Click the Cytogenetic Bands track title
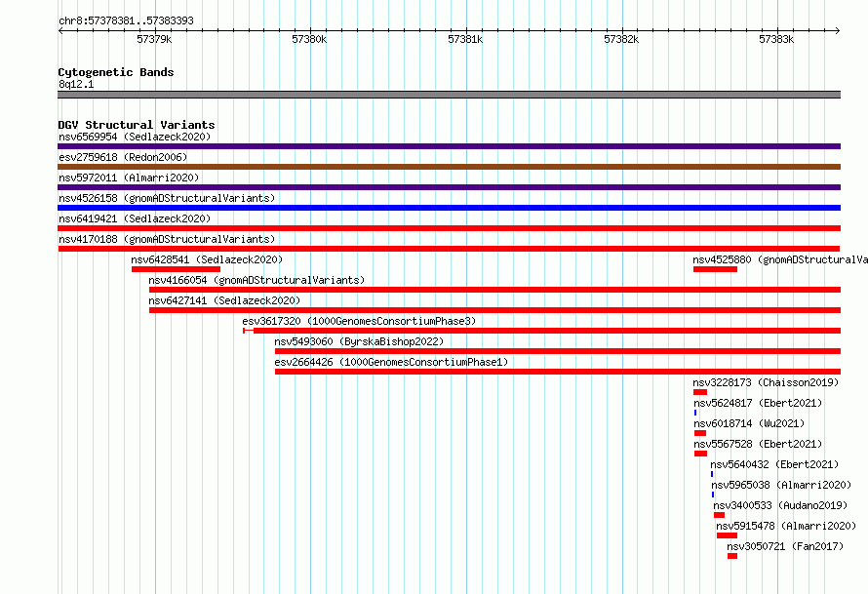The height and width of the screenshot is (594, 868). (x=116, y=72)
